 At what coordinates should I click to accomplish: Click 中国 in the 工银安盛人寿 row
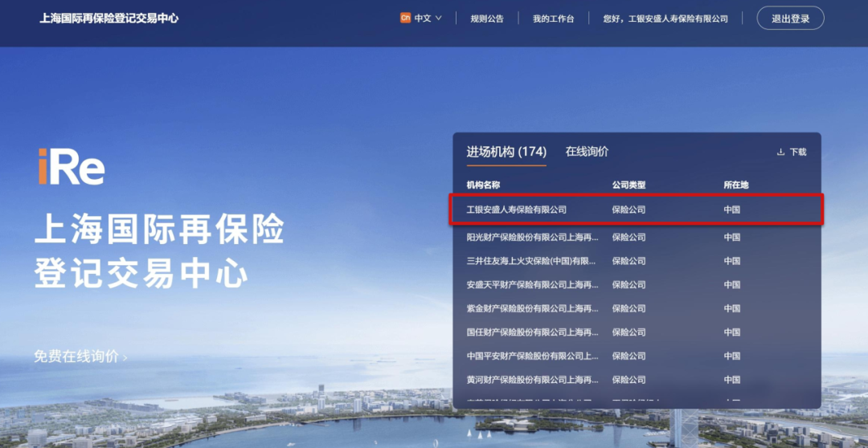click(732, 210)
